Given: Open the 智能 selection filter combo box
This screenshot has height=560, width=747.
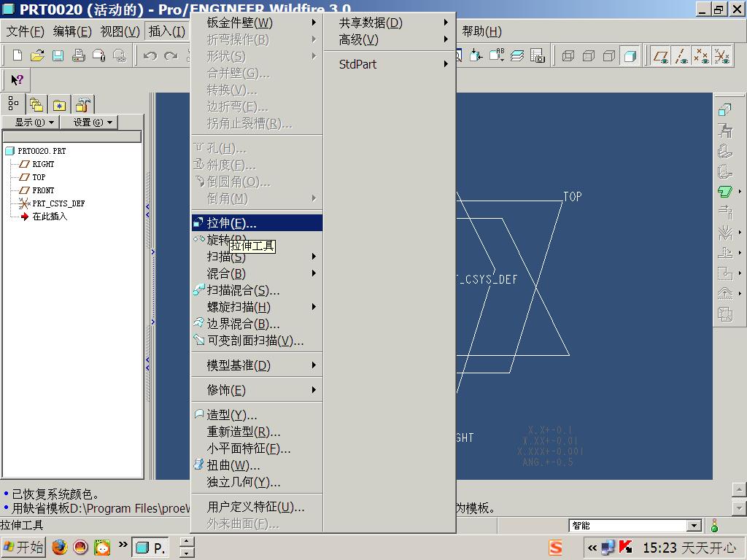Looking at the screenshot, I should (635, 525).
